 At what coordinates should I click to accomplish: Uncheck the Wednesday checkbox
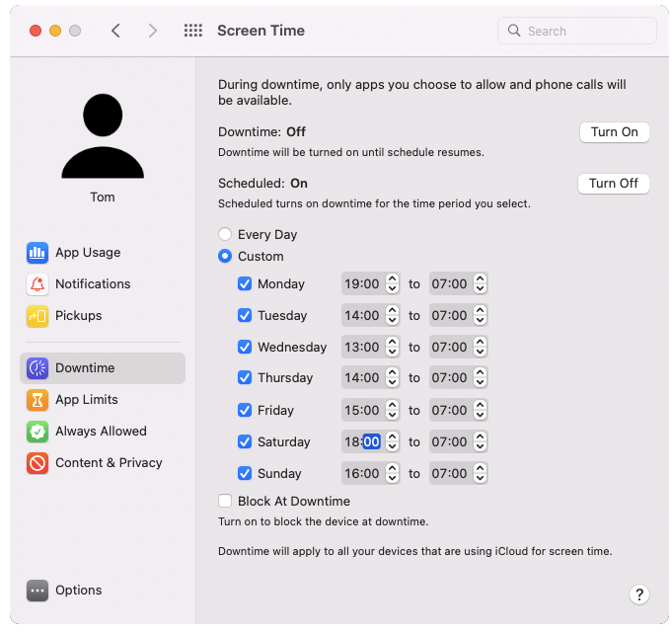coord(245,347)
